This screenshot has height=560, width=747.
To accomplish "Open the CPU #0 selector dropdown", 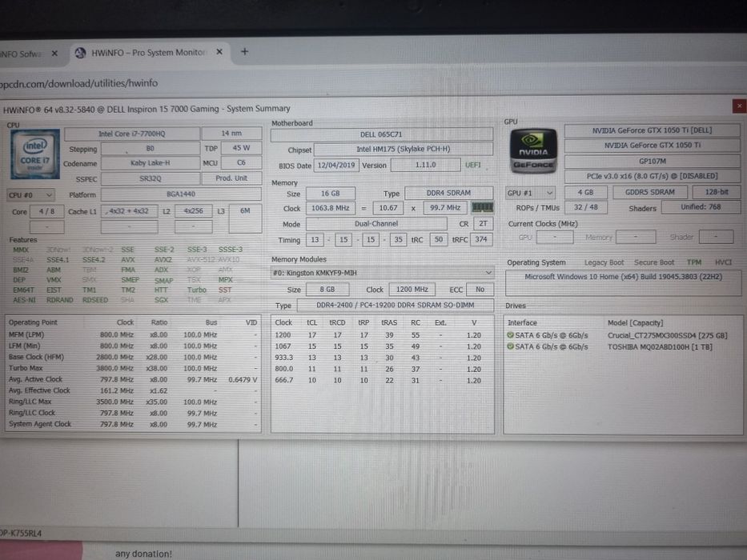I will [31, 194].
